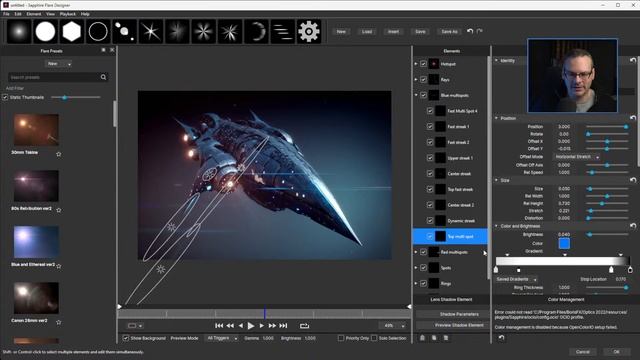The width and height of the screenshot is (640, 360).
Task: Uncheck the Center streak checkbox
Action: [430, 173]
